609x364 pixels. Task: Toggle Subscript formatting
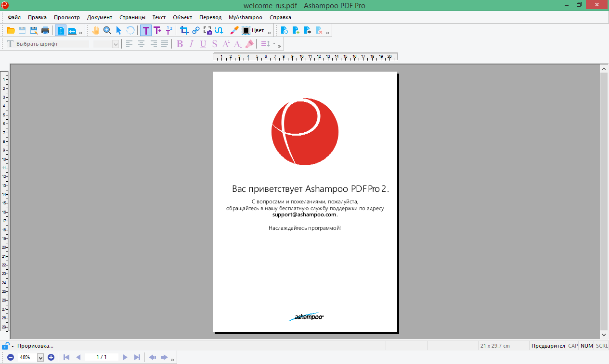(238, 44)
